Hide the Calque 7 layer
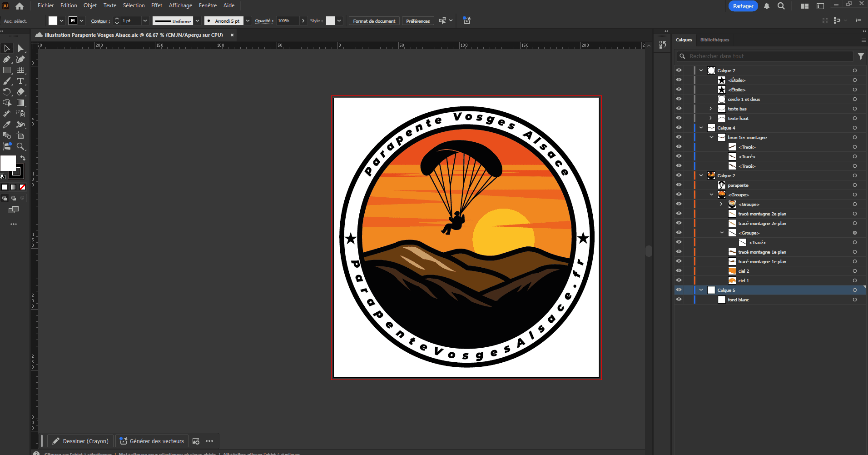 click(679, 70)
